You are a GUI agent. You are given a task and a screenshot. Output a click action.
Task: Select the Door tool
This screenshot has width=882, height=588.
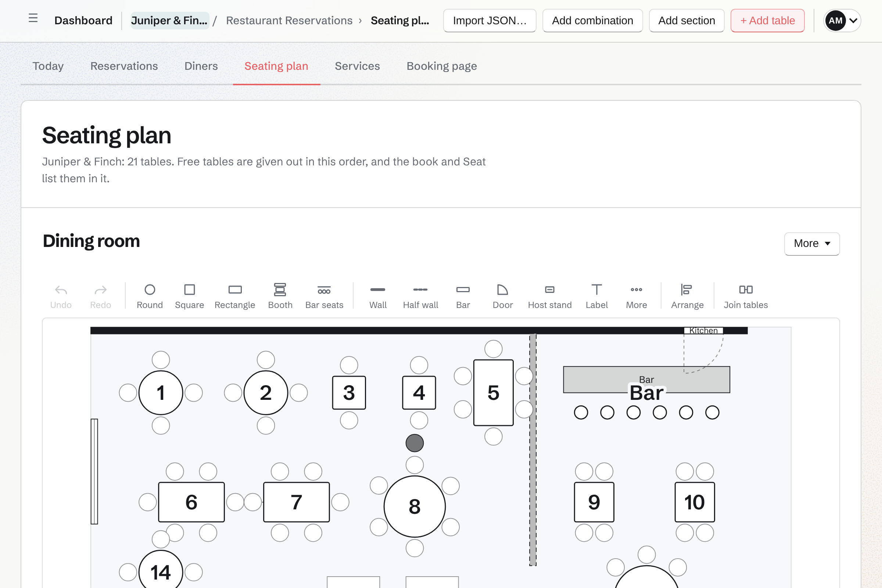tap(502, 296)
